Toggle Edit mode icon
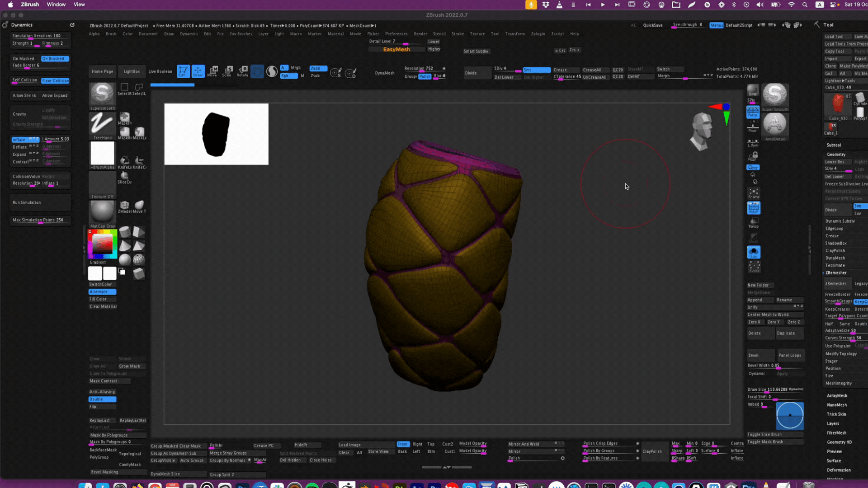Viewport: 868px width, 488px height. pyautogui.click(x=183, y=71)
